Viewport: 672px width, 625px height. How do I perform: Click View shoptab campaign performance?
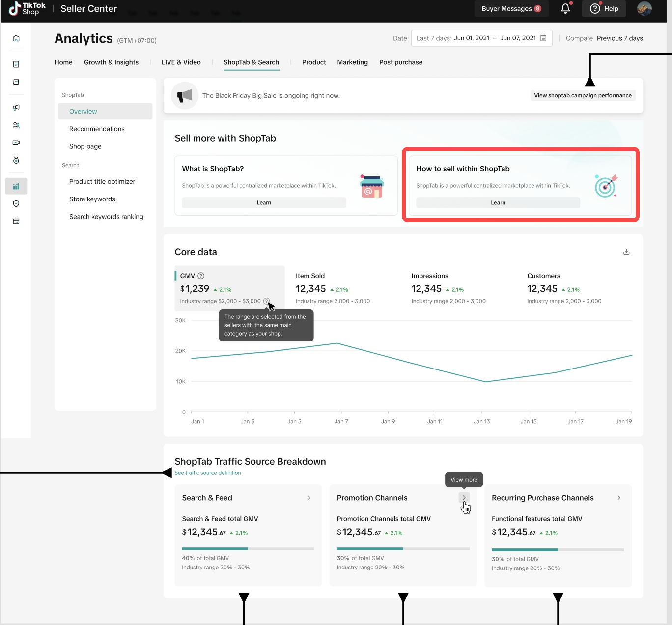pos(583,95)
